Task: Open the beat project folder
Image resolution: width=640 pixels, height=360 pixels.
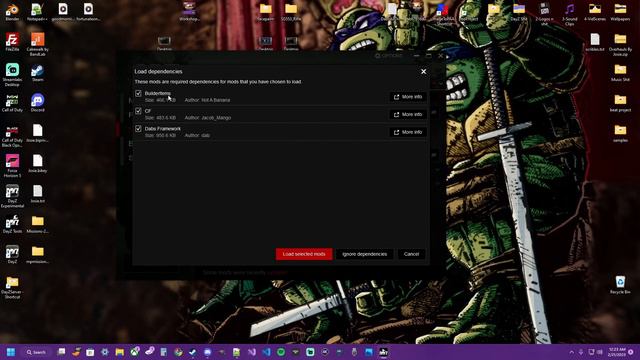Action: pos(620,103)
